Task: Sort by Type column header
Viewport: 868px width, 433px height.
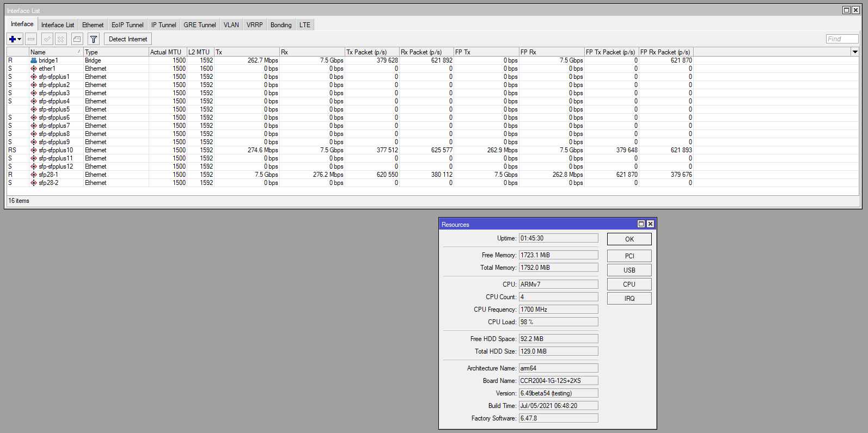Action: (x=116, y=52)
